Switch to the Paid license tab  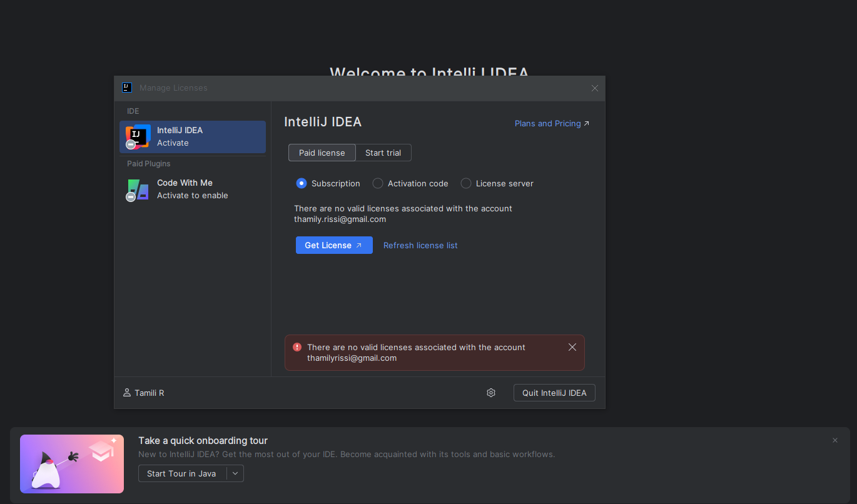322,153
